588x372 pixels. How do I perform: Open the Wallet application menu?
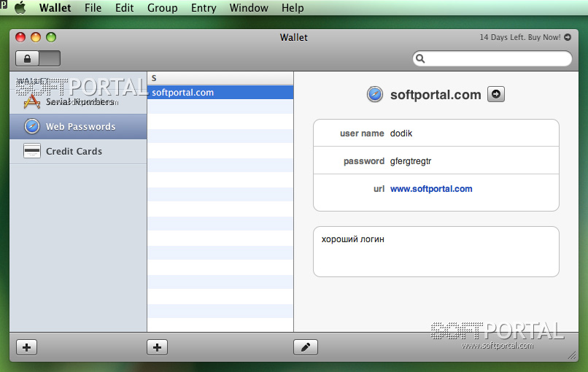(x=55, y=8)
